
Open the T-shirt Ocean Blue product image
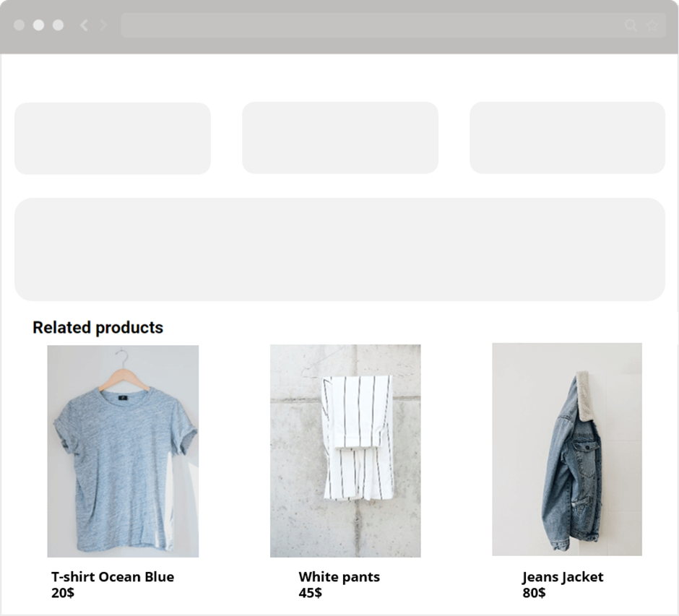point(123,451)
